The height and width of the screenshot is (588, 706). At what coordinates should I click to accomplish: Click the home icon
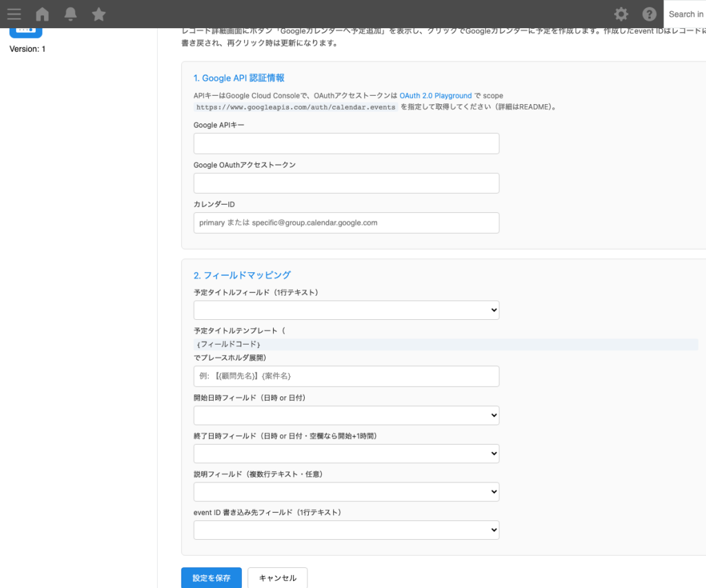[41, 14]
